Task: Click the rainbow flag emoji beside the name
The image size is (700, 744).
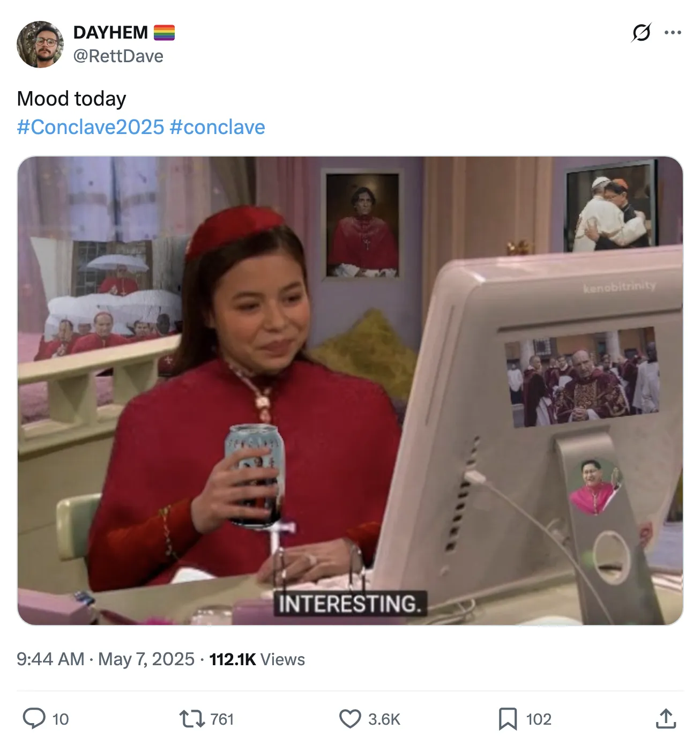Action: click(x=164, y=33)
